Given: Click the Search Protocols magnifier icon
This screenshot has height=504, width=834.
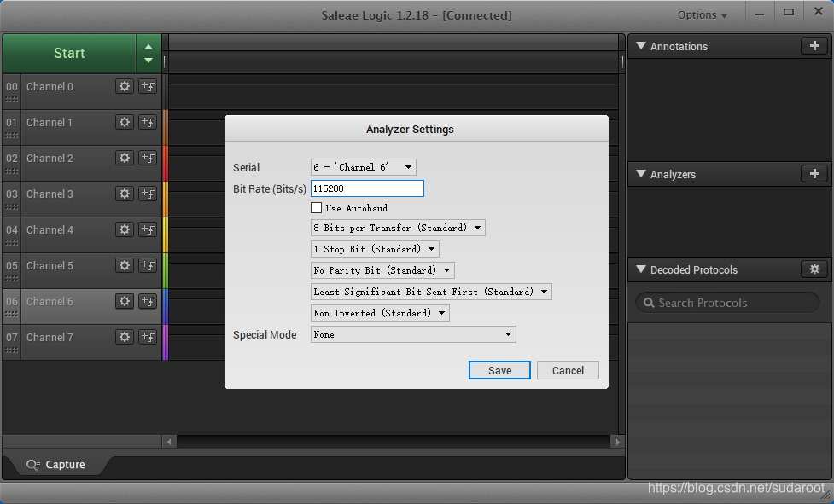Looking at the screenshot, I should click(649, 303).
